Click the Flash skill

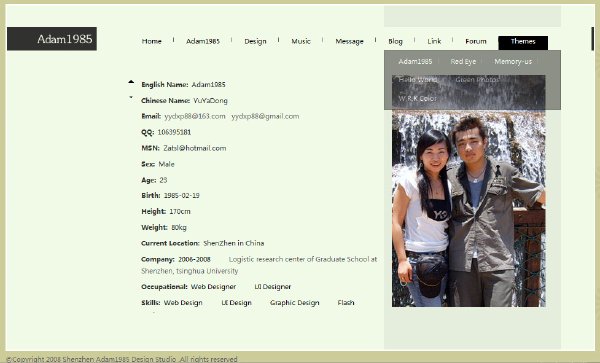(x=346, y=303)
